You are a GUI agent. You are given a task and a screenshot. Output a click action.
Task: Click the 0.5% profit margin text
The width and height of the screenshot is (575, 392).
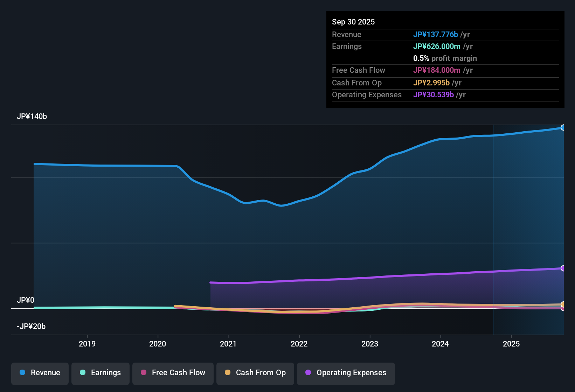coord(445,58)
